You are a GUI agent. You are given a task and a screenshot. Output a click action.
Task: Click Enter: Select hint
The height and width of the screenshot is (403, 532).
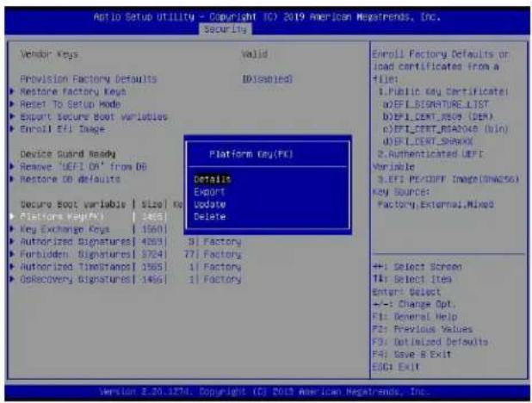(x=406, y=292)
